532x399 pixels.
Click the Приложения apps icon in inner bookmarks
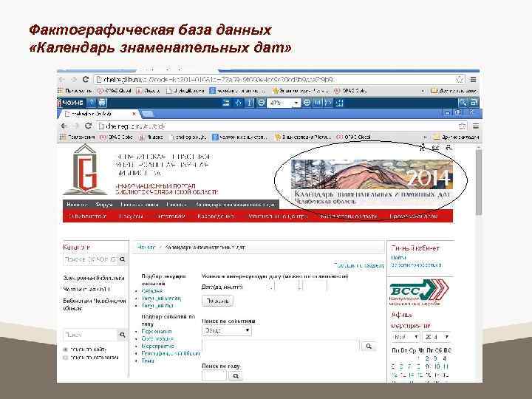[x=62, y=137]
